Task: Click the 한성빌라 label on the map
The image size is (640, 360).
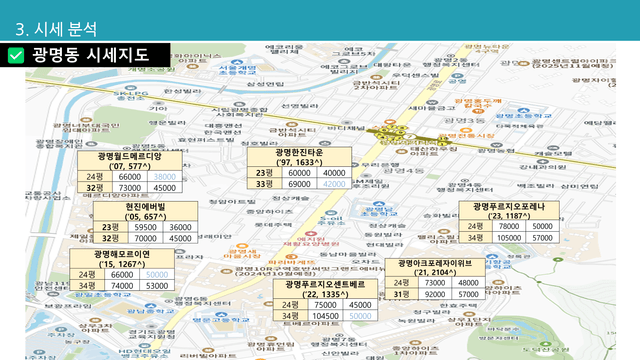Action: click(x=183, y=91)
